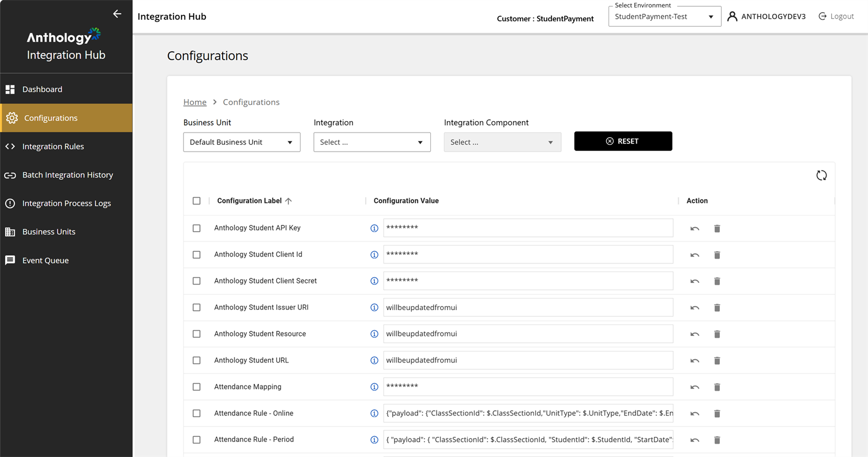Collapse the sidebar with the back arrow
868x457 pixels.
point(117,14)
